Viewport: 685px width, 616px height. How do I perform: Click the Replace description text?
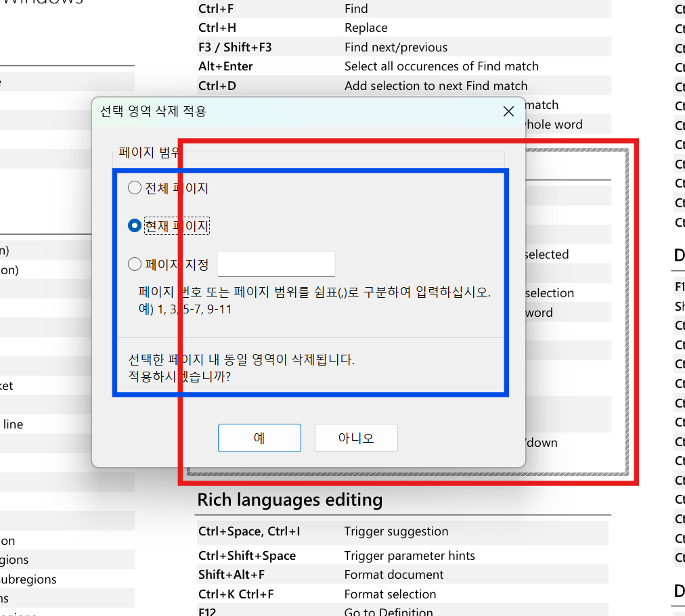[x=366, y=28]
